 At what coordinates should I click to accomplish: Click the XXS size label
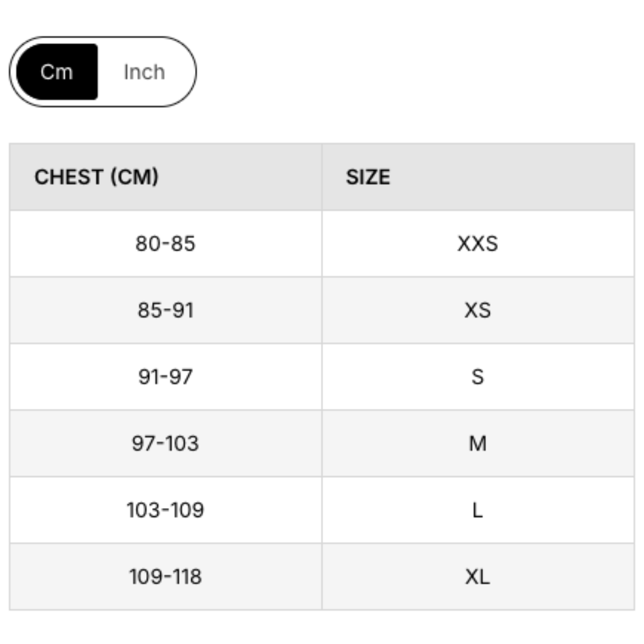tap(479, 243)
